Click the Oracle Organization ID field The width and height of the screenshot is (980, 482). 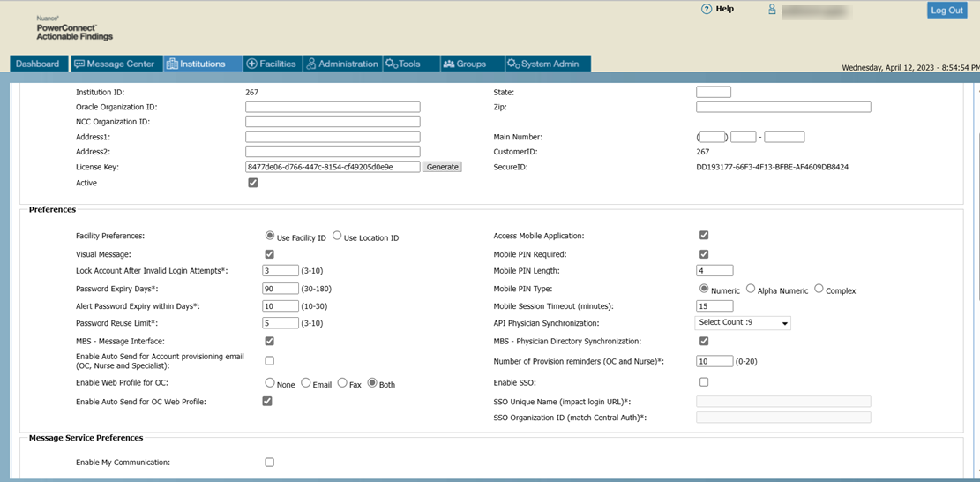tap(333, 107)
